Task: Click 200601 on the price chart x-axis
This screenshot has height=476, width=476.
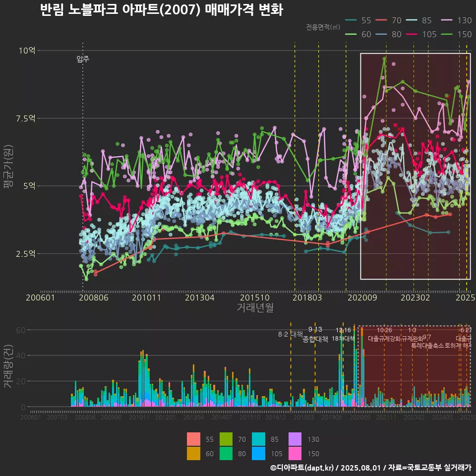Action: coord(40,297)
